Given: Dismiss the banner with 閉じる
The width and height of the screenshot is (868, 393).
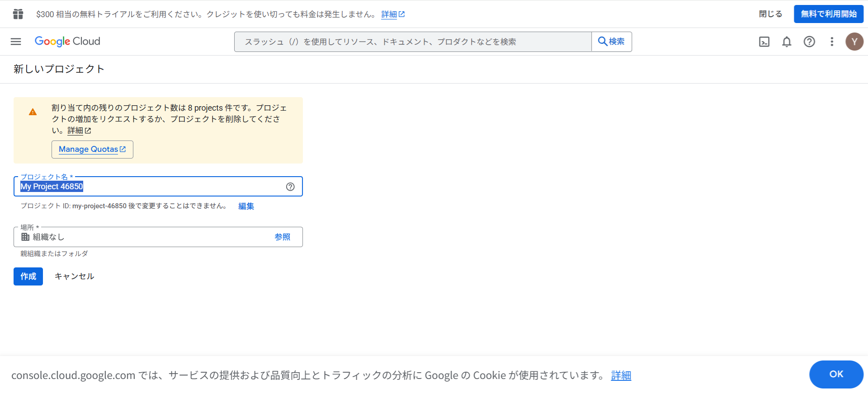Looking at the screenshot, I should point(770,14).
